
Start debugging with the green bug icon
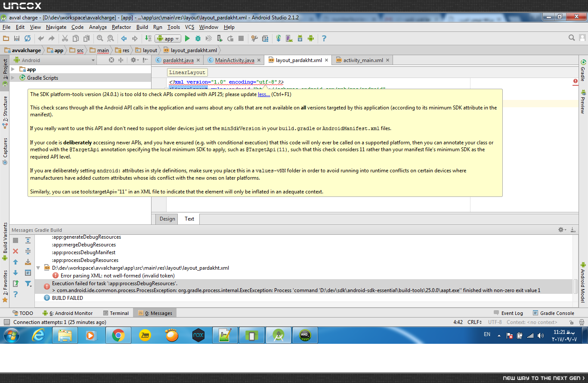[x=198, y=38]
